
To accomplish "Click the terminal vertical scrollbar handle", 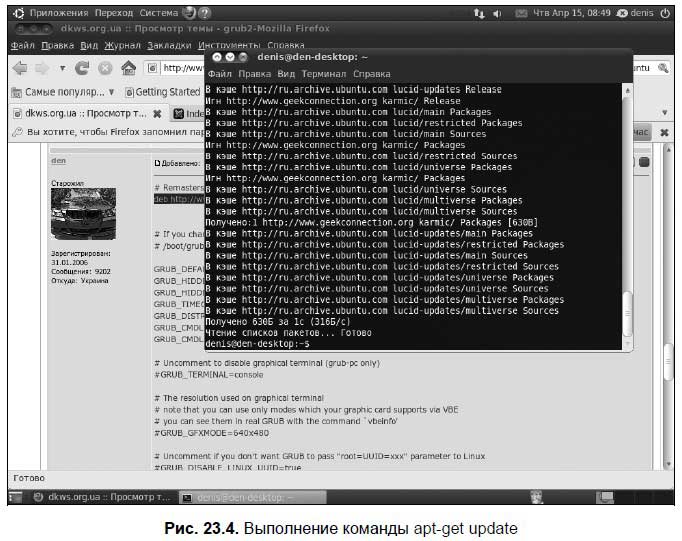I will coord(627,313).
